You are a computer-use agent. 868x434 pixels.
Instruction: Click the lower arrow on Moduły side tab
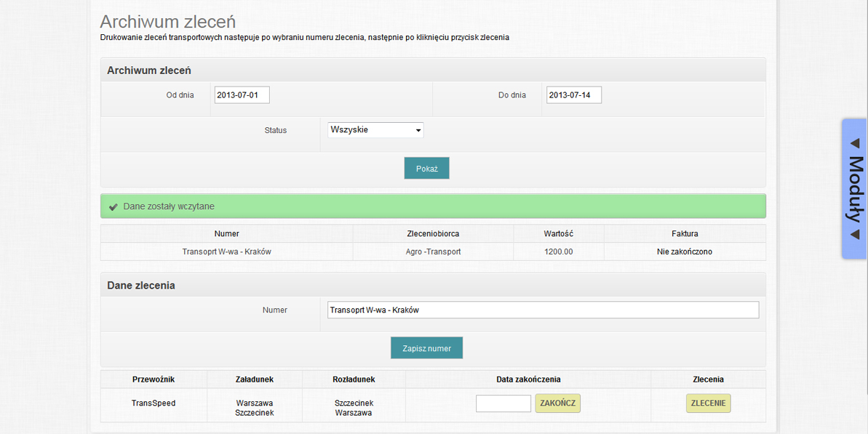(x=855, y=234)
